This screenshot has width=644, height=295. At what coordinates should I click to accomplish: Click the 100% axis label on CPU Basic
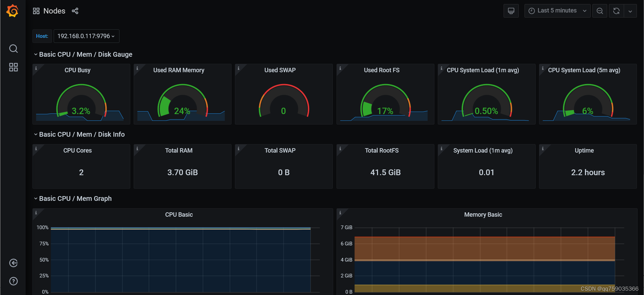pos(43,227)
